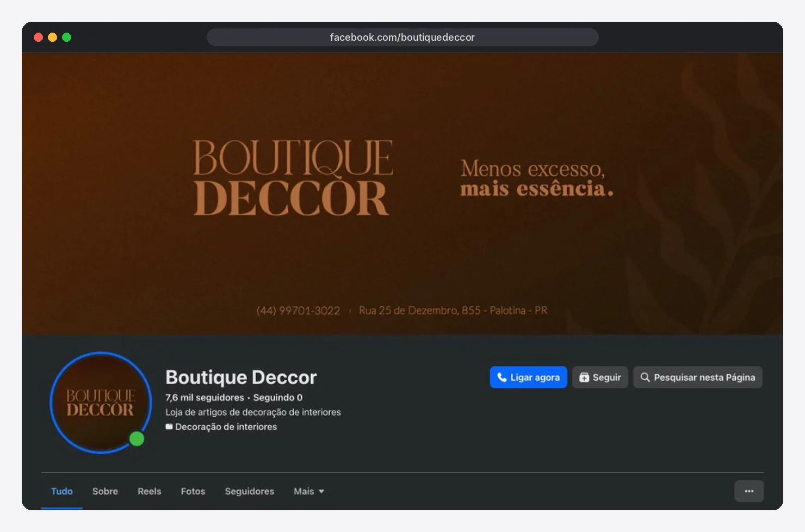Focus the facebook.com/boutiquedeccor address bar

[403, 37]
